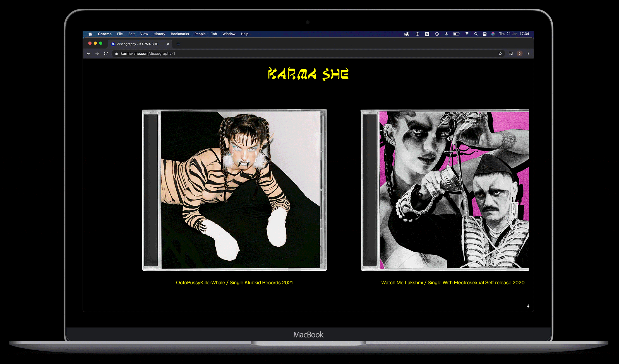Screen dimensions: 619x364
Task: Open Spotlight search icon
Action: click(476, 34)
